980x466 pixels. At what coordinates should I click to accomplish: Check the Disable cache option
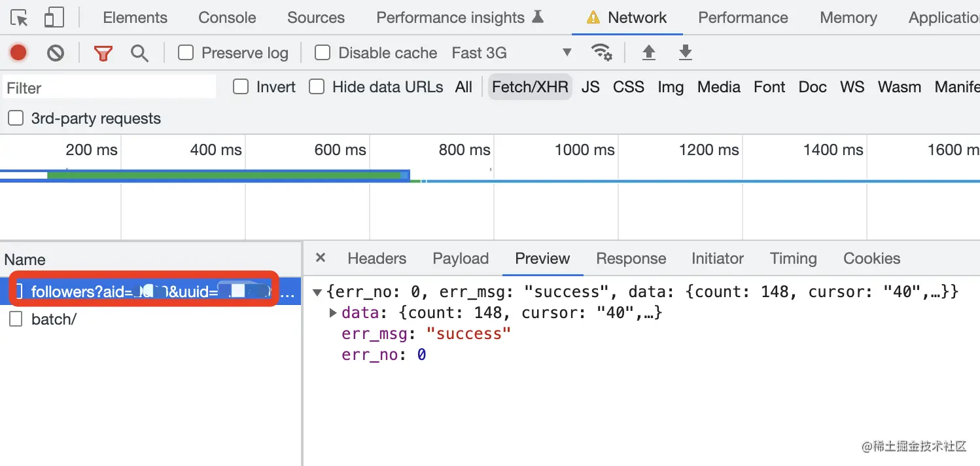click(x=323, y=52)
